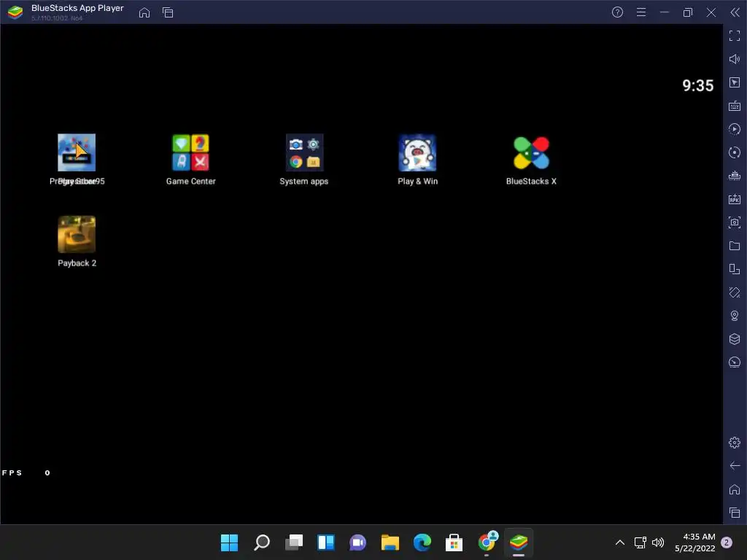Go to BlueStacks home in title bar
747x560 pixels.
(144, 12)
